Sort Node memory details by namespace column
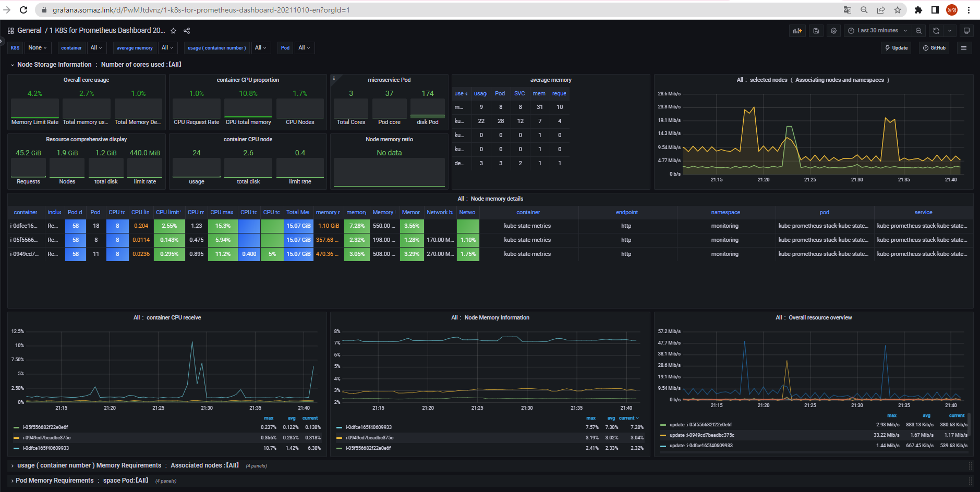Screen dimensions: 980x492 pyautogui.click(x=725, y=212)
